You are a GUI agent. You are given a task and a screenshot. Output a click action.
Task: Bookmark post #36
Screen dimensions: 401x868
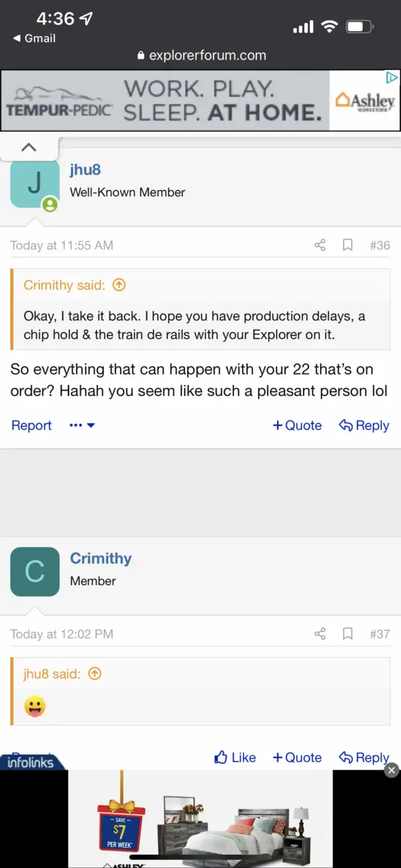348,245
